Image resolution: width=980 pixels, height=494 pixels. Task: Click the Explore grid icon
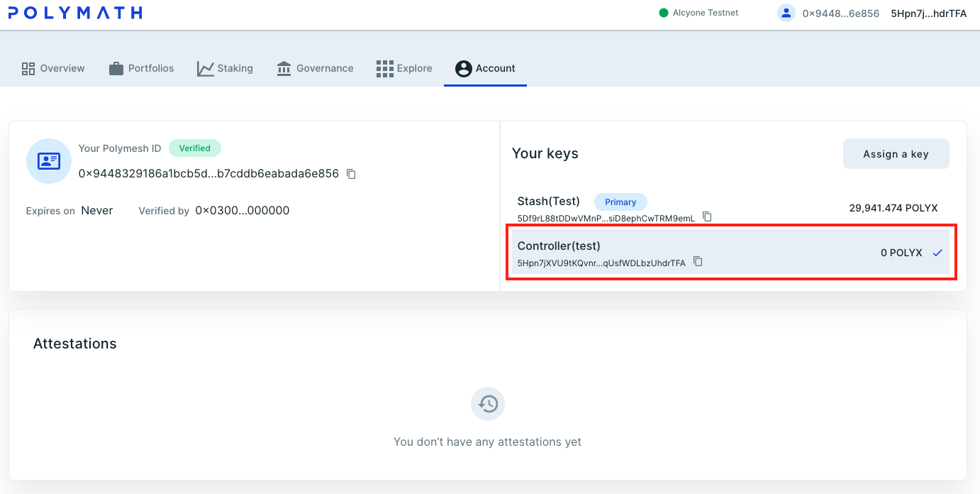click(x=384, y=68)
